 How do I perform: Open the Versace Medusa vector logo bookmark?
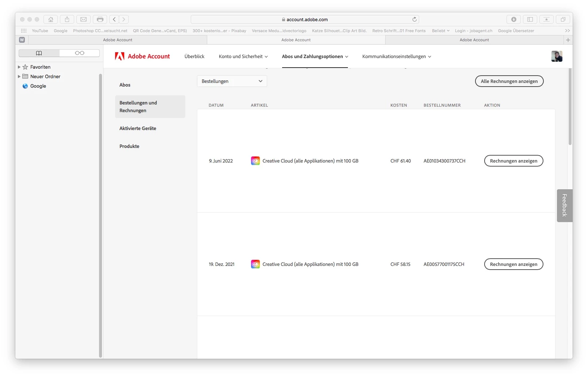pos(279,31)
